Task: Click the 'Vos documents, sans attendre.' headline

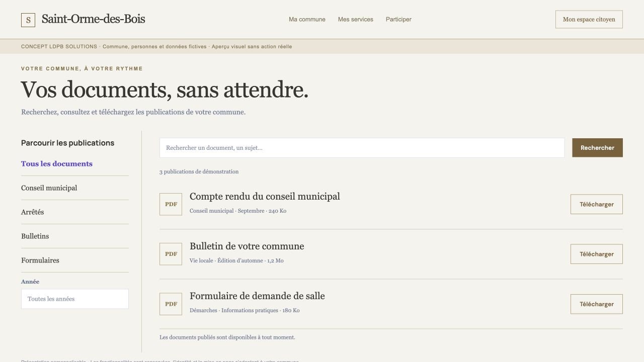Action: tap(165, 90)
